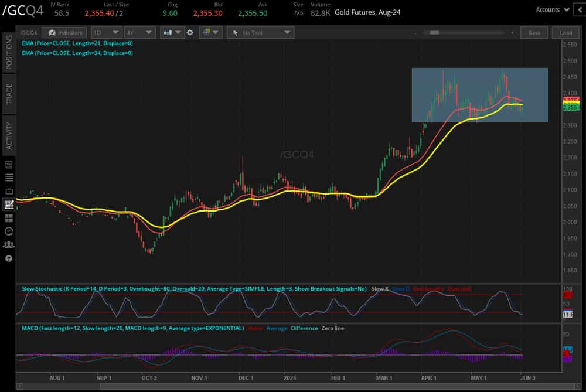Expand the 4Y range dropdown
The width and height of the screenshot is (586, 392).
[x=140, y=33]
